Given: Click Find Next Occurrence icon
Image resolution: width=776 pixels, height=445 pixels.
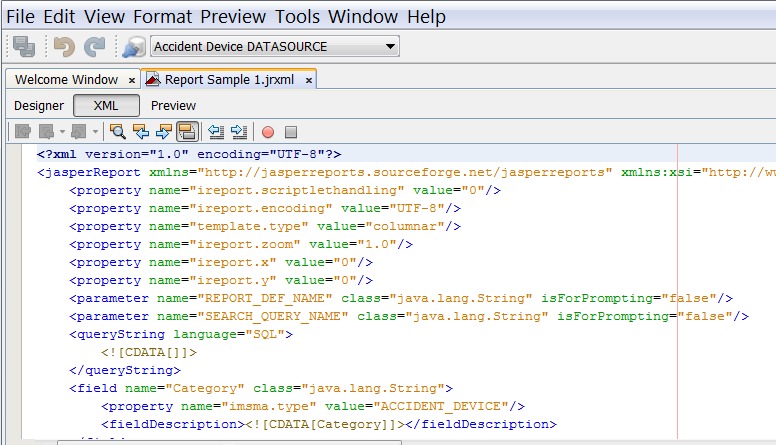Looking at the screenshot, I should point(164,131).
